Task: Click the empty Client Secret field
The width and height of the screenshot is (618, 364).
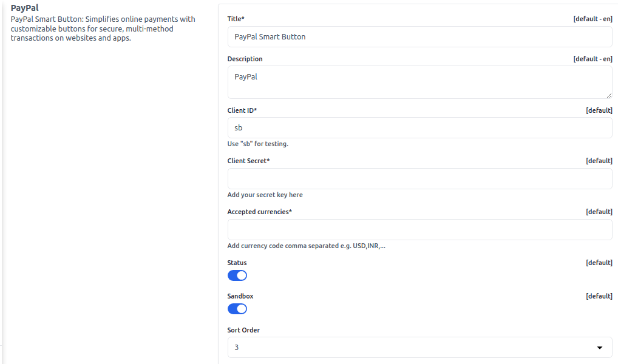Action: 419,178
